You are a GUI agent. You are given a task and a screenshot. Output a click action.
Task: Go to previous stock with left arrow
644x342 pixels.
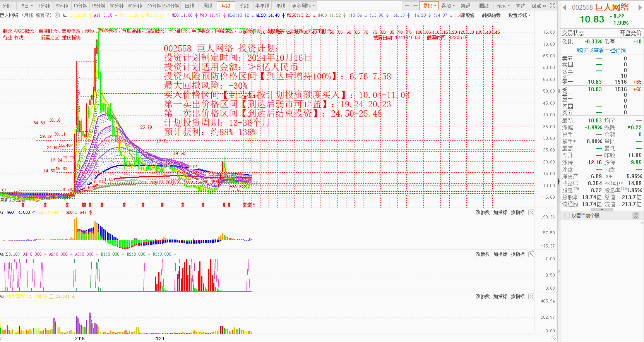pyautogui.click(x=564, y=7)
